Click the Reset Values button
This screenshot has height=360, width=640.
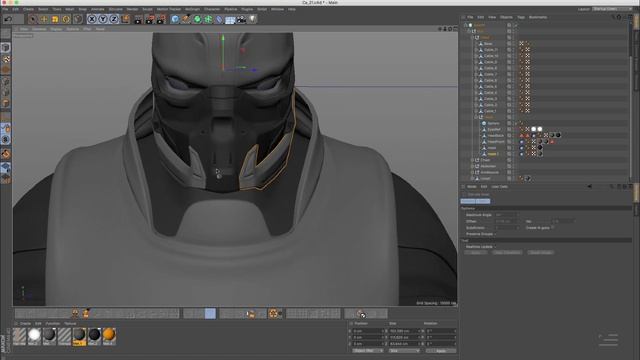click(x=541, y=253)
